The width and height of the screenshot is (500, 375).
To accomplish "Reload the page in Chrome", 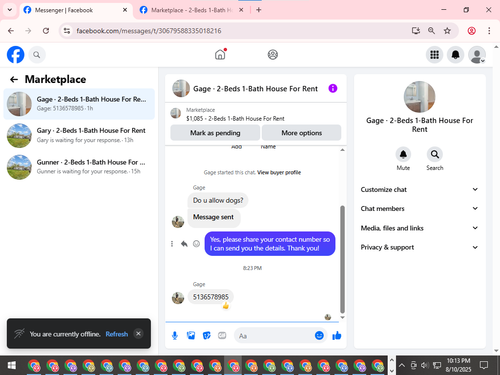I will coord(46,31).
